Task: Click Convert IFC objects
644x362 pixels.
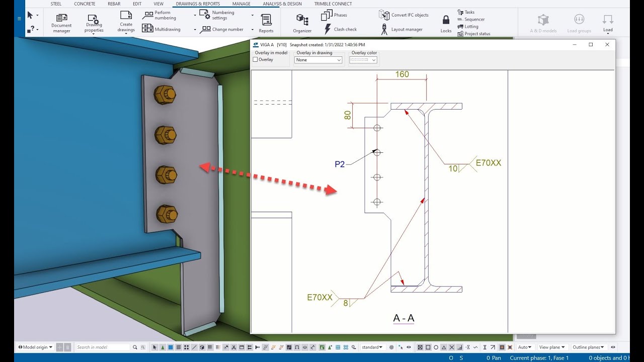Action: click(x=404, y=15)
